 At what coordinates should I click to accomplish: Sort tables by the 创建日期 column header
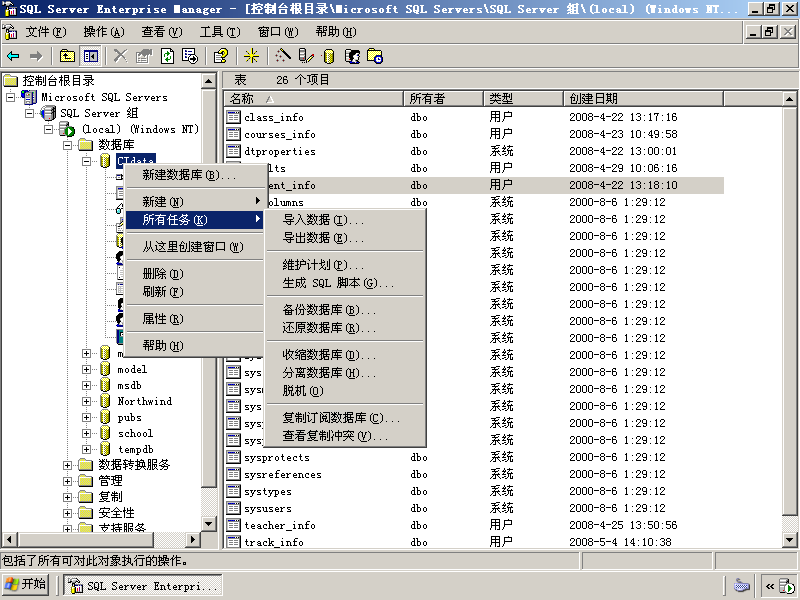pos(643,98)
